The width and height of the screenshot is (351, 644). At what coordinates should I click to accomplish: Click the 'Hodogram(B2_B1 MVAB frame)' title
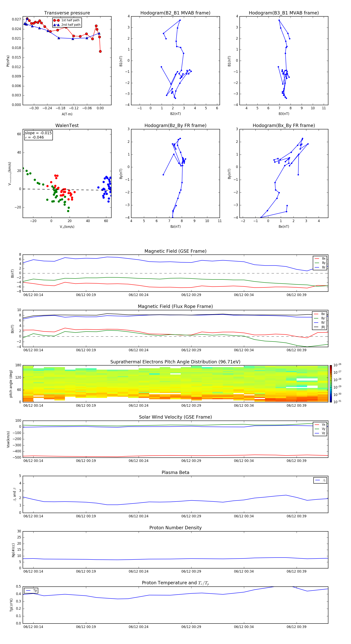point(175,13)
